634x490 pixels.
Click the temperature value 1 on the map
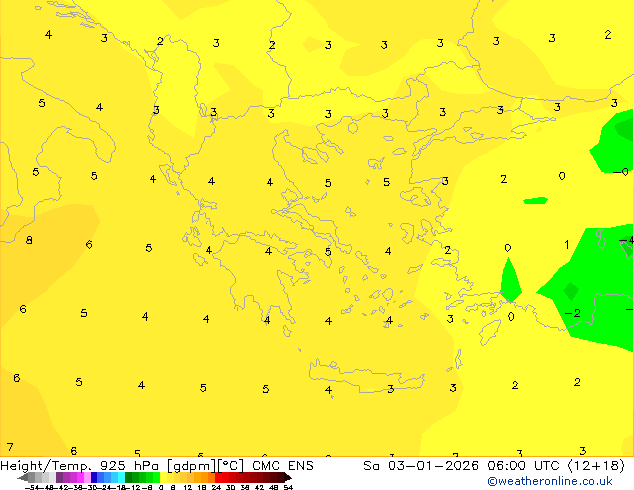(x=567, y=245)
